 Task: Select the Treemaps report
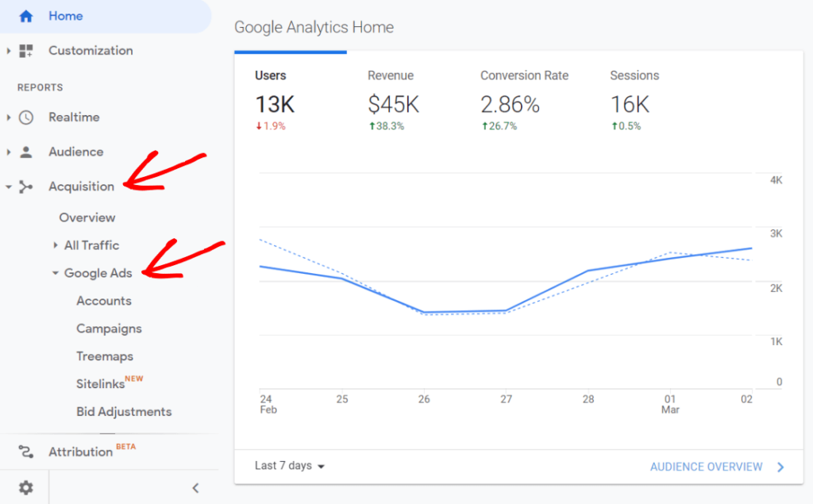click(105, 356)
